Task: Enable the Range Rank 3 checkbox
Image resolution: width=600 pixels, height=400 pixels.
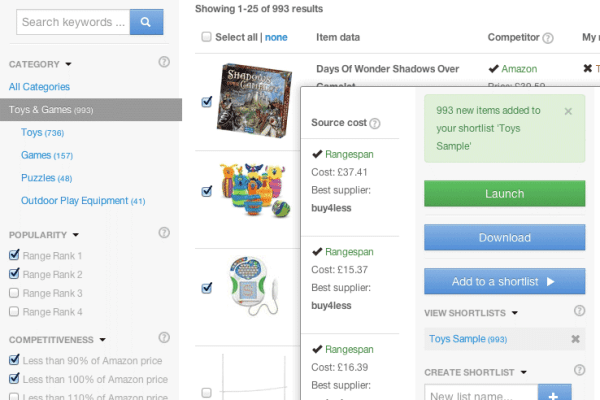Action: pos(14,293)
